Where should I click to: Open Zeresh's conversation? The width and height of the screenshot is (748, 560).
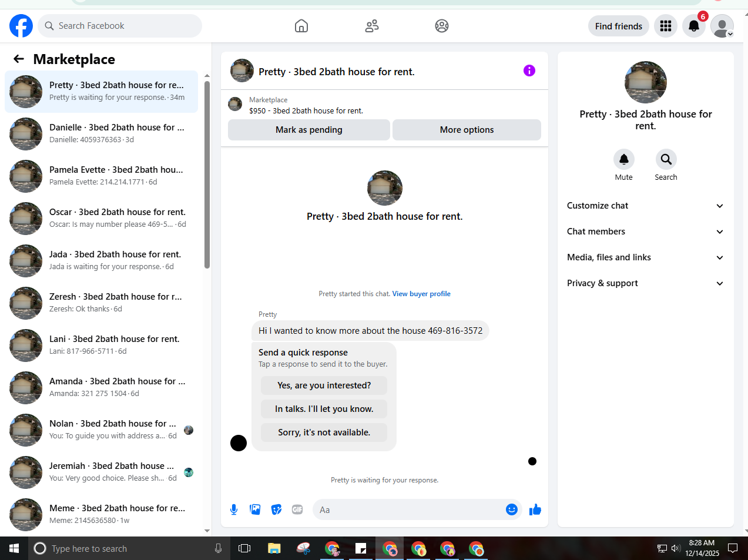point(101,303)
